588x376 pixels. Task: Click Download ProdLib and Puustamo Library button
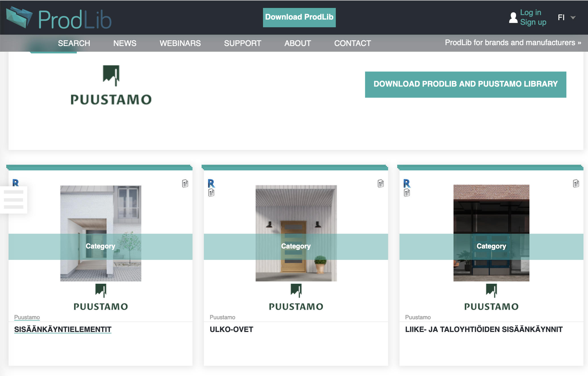click(465, 84)
